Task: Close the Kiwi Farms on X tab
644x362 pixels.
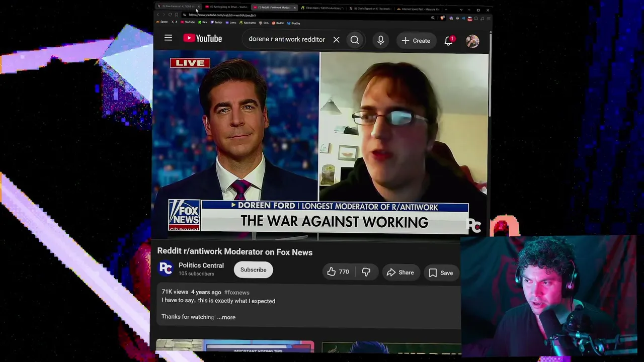Action: pos(198,7)
